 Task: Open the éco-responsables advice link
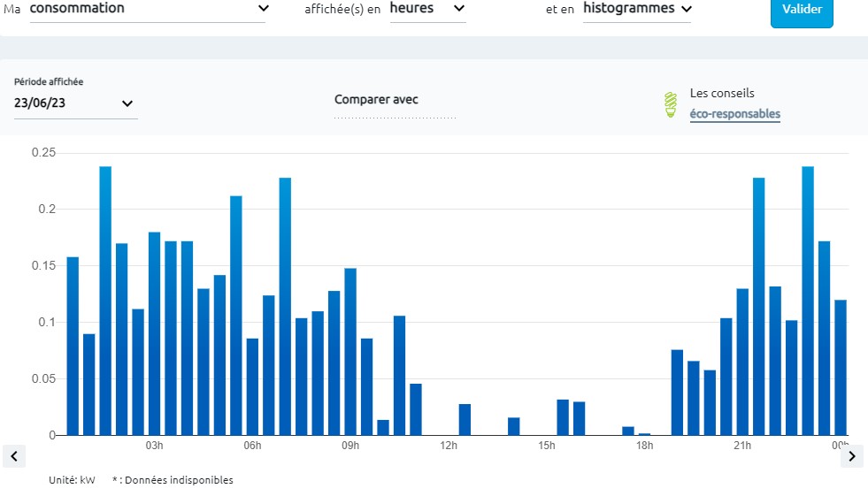click(x=734, y=114)
